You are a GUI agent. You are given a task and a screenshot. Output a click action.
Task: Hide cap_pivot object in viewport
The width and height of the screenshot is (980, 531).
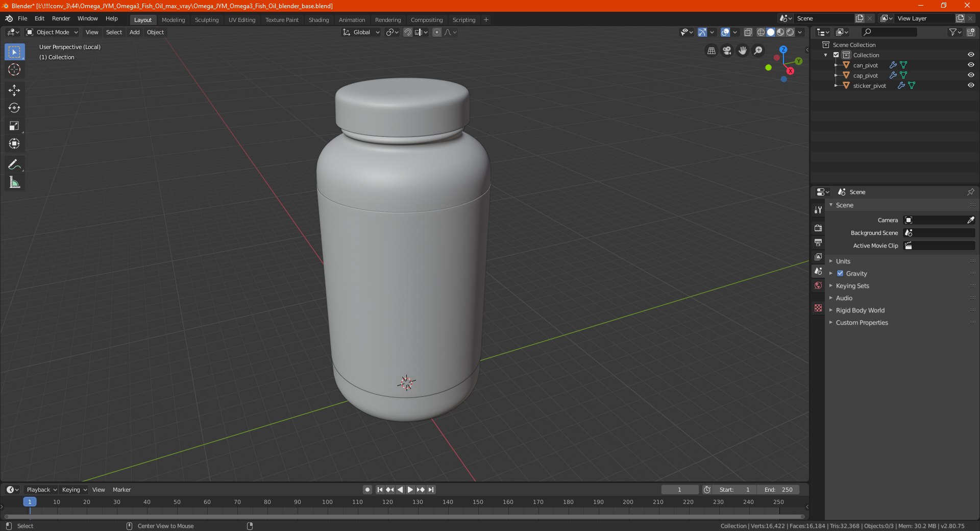pyautogui.click(x=971, y=75)
